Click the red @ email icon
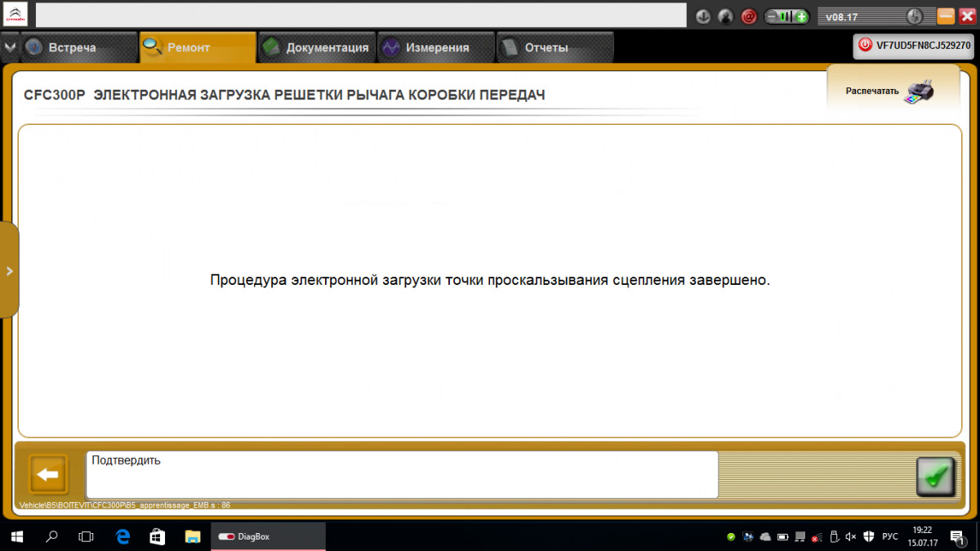This screenshot has width=980, height=551. point(748,16)
